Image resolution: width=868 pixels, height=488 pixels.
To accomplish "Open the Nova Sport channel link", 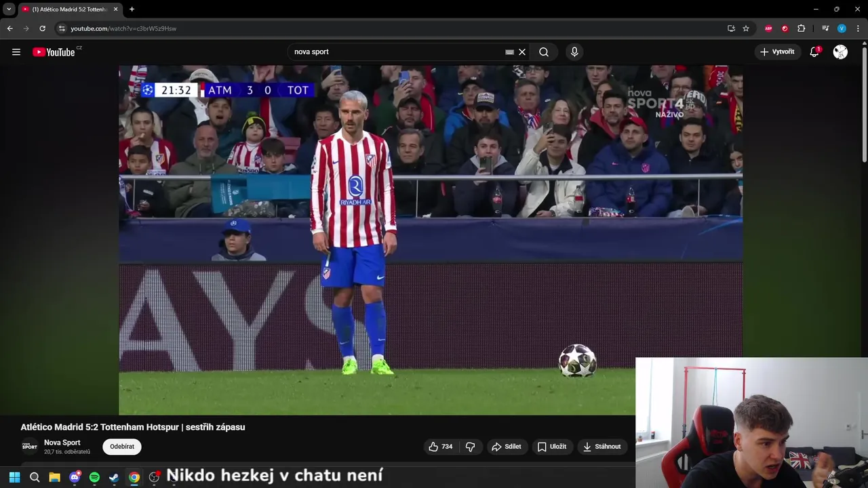I will [x=62, y=443].
